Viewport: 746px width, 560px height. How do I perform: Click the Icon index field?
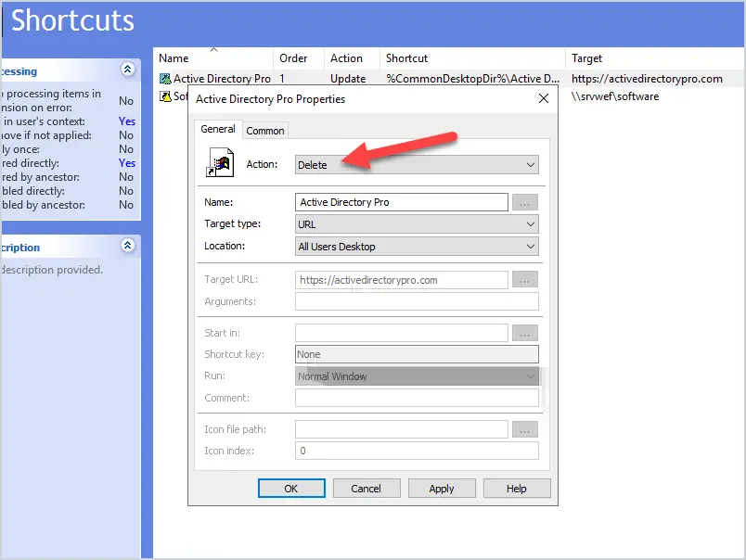pos(417,451)
